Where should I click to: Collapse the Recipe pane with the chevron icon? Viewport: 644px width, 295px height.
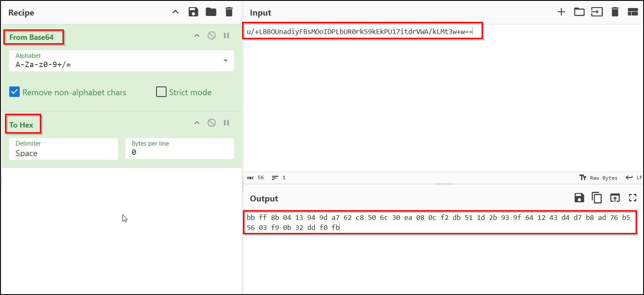point(176,12)
